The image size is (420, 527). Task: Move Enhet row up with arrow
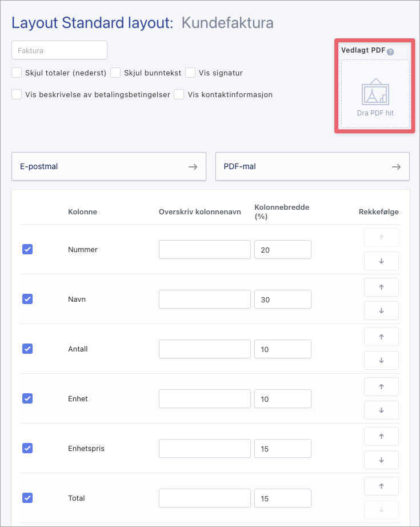(381, 387)
